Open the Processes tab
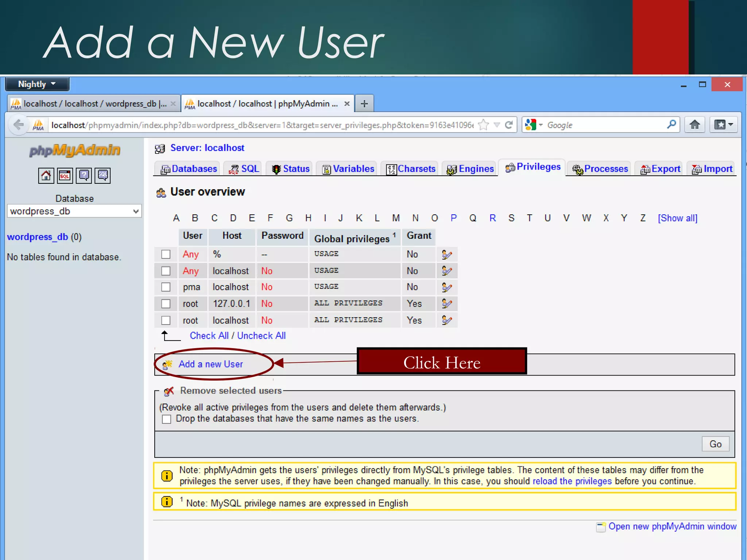Screen dimensions: 747x560 point(600,169)
